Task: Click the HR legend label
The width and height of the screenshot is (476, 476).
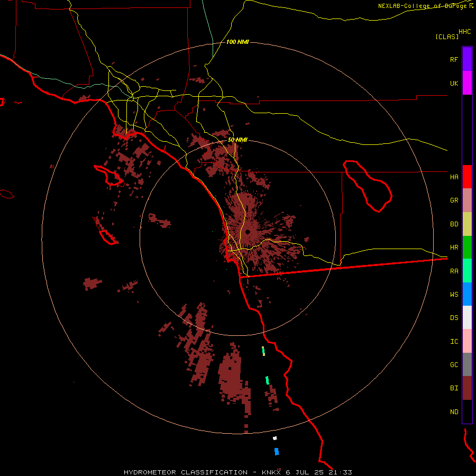Action: (454, 248)
